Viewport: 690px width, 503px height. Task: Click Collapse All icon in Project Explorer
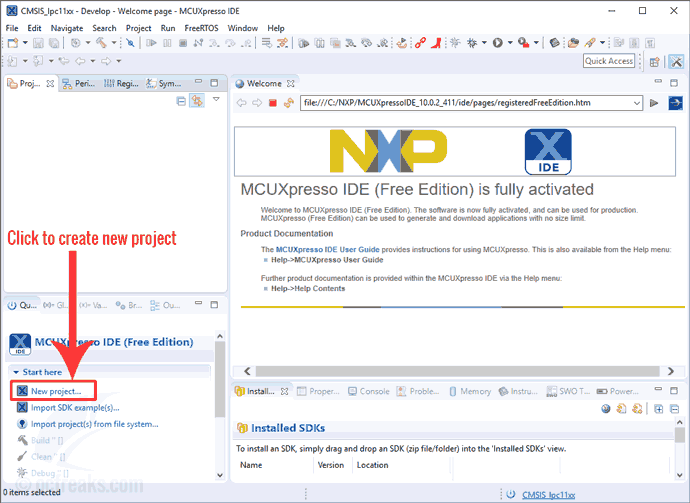tap(181, 101)
